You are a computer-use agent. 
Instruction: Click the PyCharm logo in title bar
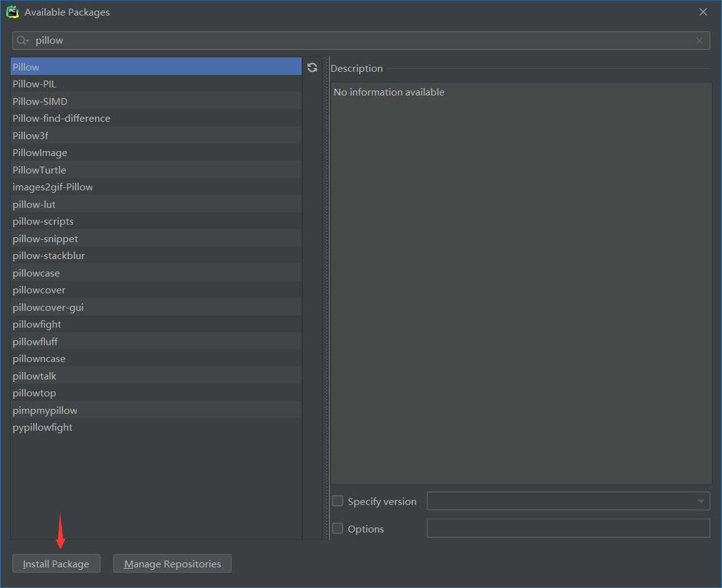point(12,12)
